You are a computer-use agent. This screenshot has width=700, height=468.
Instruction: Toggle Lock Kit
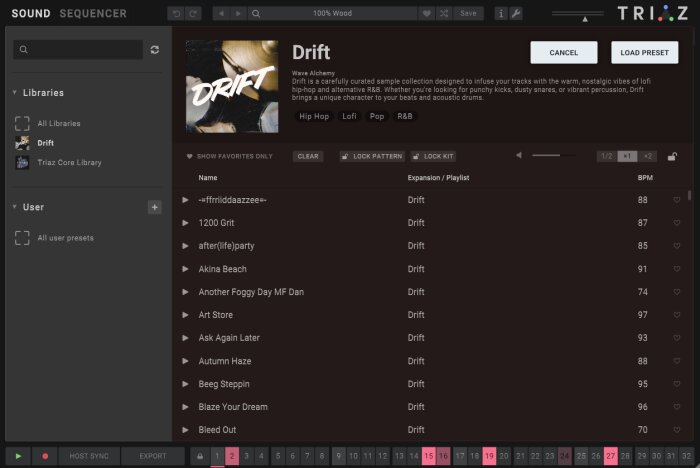tap(433, 156)
